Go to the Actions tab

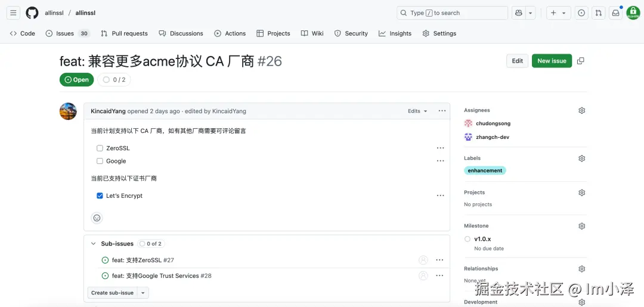230,33
